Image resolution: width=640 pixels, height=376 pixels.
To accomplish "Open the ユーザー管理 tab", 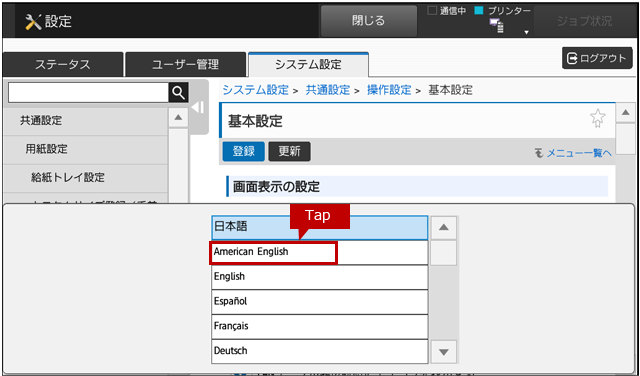I will [x=185, y=65].
